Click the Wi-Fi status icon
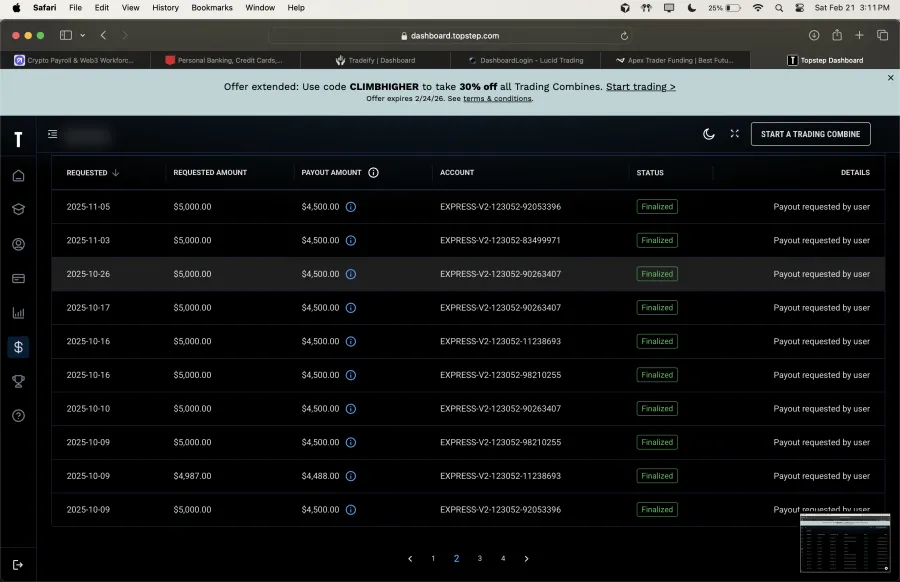The width and height of the screenshot is (900, 582). click(x=758, y=8)
